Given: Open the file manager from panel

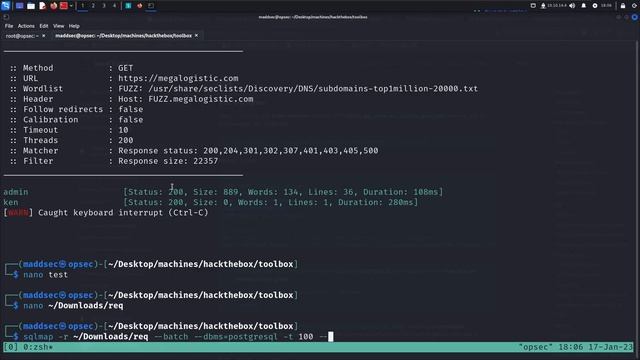Looking at the screenshot, I should pos(31,6).
